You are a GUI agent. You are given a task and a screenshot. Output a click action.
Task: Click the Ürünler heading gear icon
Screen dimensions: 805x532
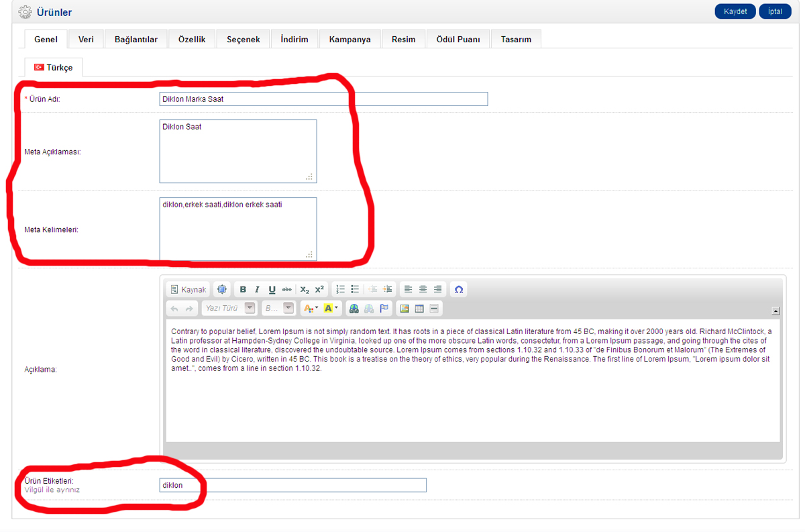click(x=24, y=12)
